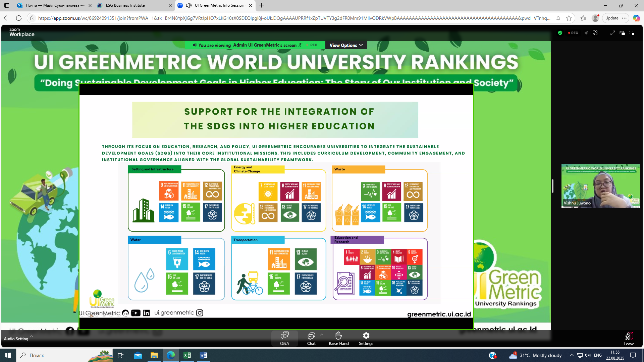Screen dimensions: 644x362
Task: Click the browser Update button
Action: pyautogui.click(x=612, y=18)
